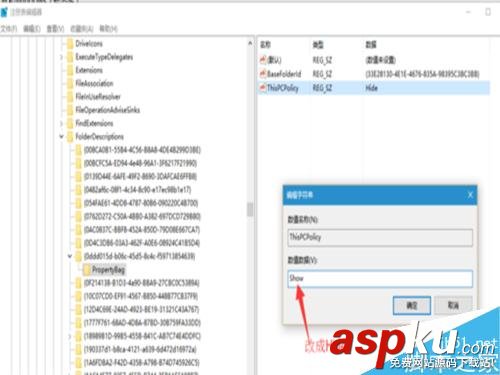Click folder icon of {10C07CD0-EF91... key
Viewport: 500px width, 375px height.
click(x=78, y=296)
